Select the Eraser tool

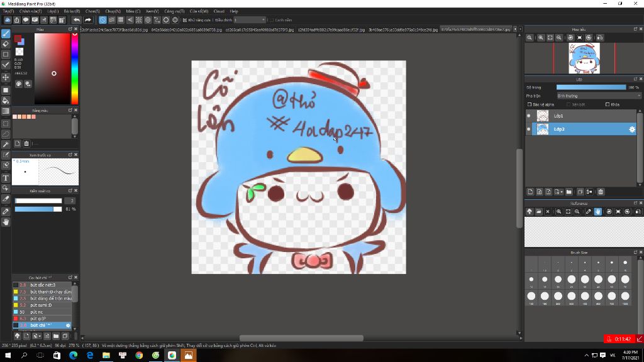point(6,44)
